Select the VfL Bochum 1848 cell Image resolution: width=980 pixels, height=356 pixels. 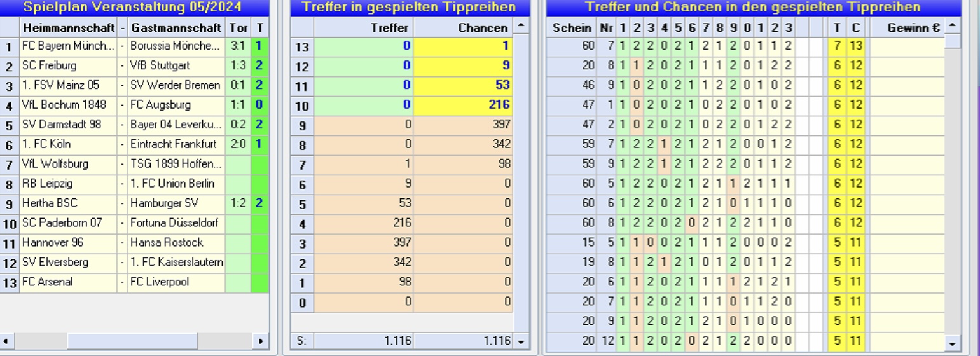coord(69,106)
